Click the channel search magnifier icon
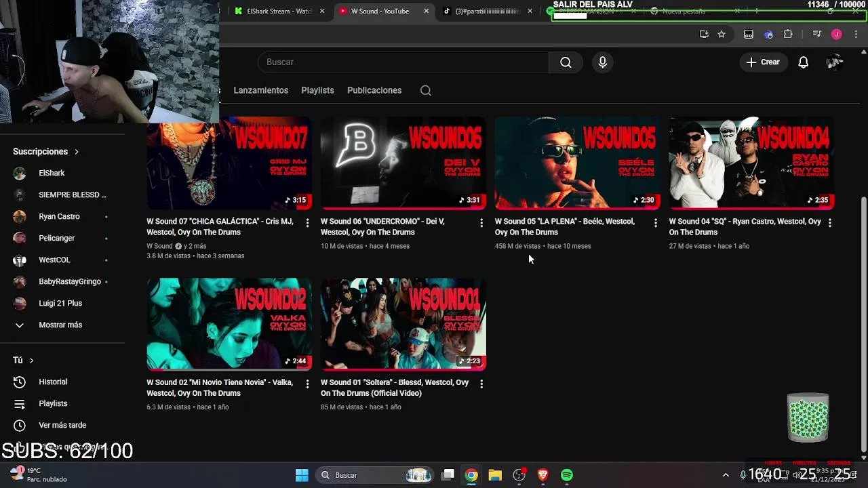The width and height of the screenshot is (868, 488). click(x=426, y=90)
